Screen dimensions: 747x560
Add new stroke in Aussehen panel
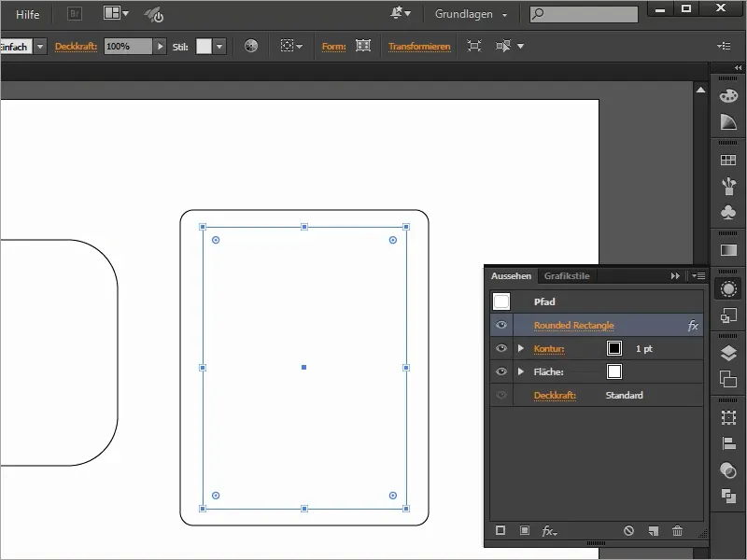pos(500,530)
